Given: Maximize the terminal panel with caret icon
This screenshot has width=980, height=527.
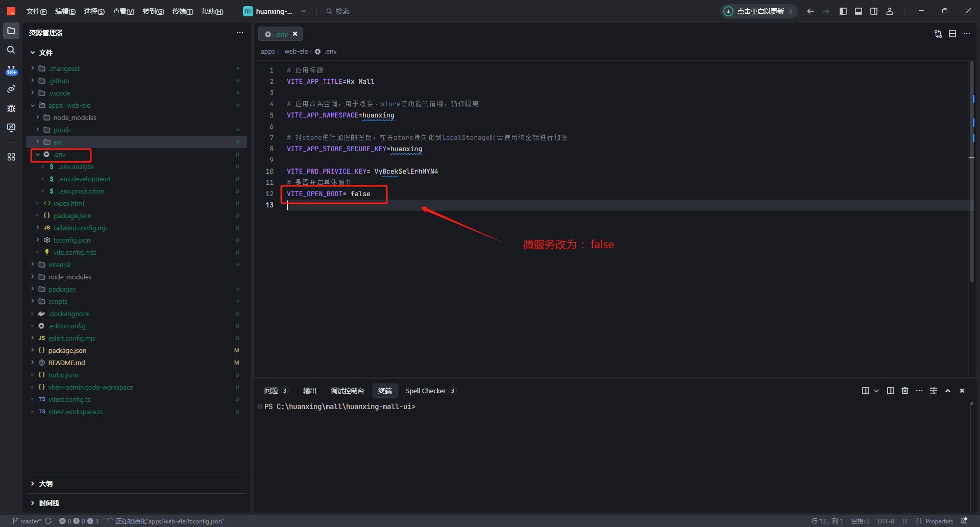Looking at the screenshot, I should [x=947, y=391].
